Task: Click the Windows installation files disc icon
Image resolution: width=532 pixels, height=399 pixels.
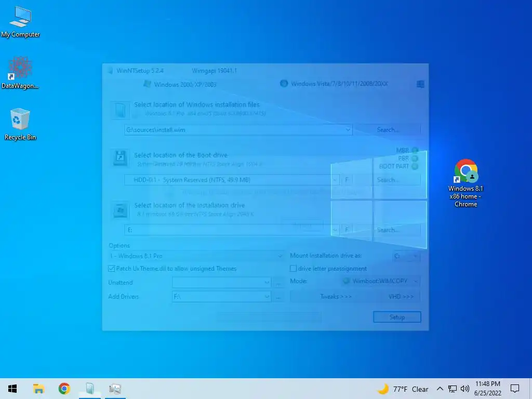Action: point(120,110)
